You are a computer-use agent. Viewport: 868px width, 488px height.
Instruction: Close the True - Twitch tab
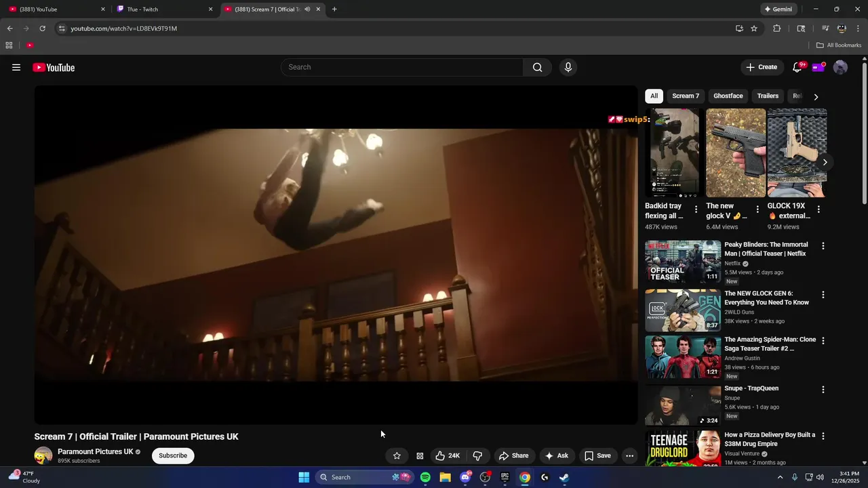pos(210,9)
